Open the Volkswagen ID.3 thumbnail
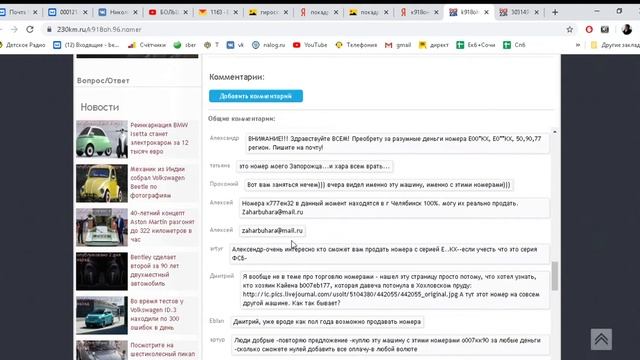The width and height of the screenshot is (640, 360). (x=102, y=316)
